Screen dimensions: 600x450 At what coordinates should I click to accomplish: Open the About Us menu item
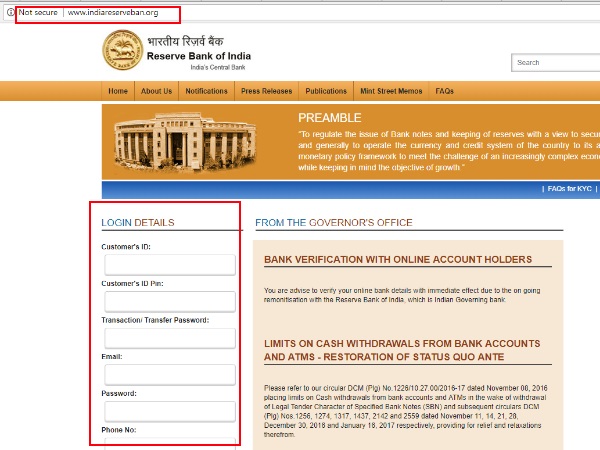(157, 91)
